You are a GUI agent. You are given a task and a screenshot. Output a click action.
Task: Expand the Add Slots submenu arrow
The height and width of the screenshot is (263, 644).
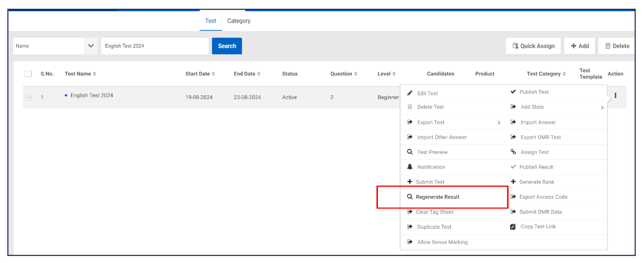pos(602,108)
